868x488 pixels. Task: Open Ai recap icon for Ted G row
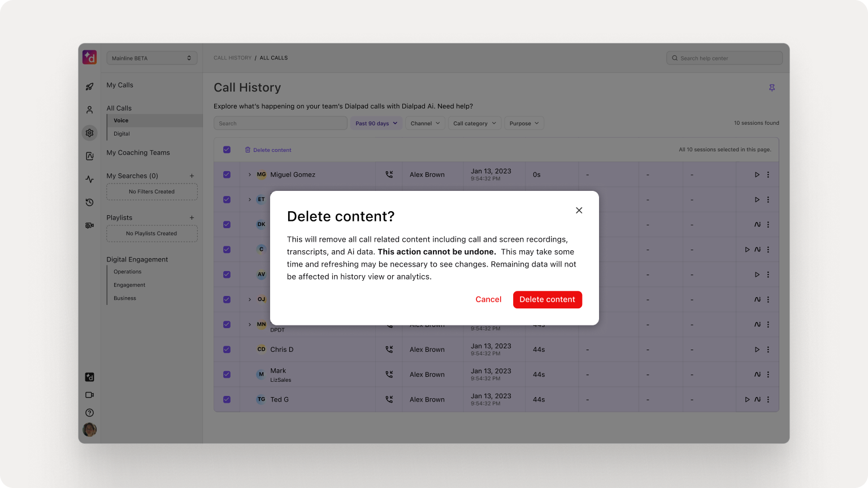(757, 399)
